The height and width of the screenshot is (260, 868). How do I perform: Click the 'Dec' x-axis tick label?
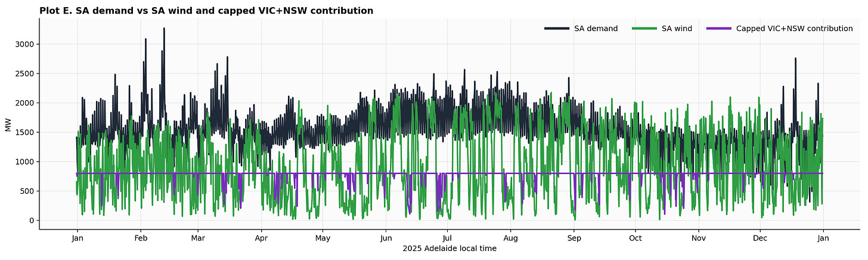(x=760, y=237)
